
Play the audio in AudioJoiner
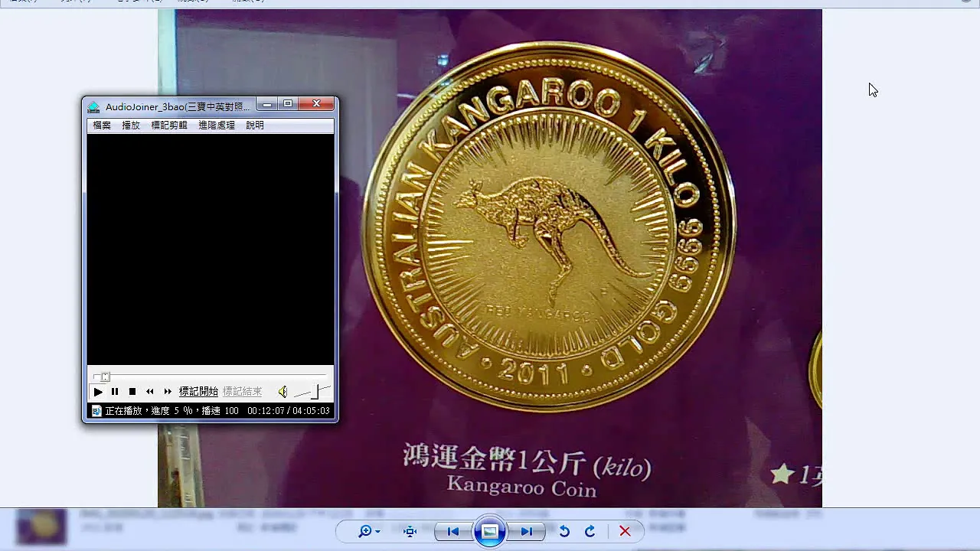[x=98, y=392]
